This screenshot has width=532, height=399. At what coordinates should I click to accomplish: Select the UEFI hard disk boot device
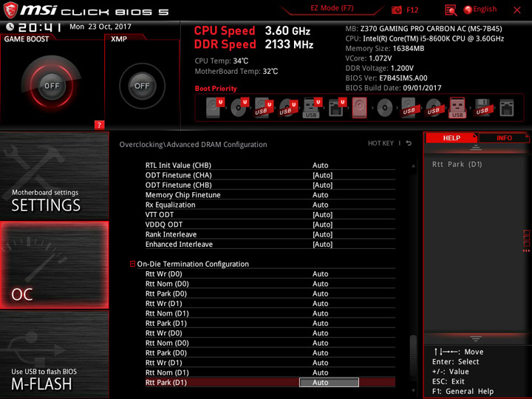click(216, 108)
